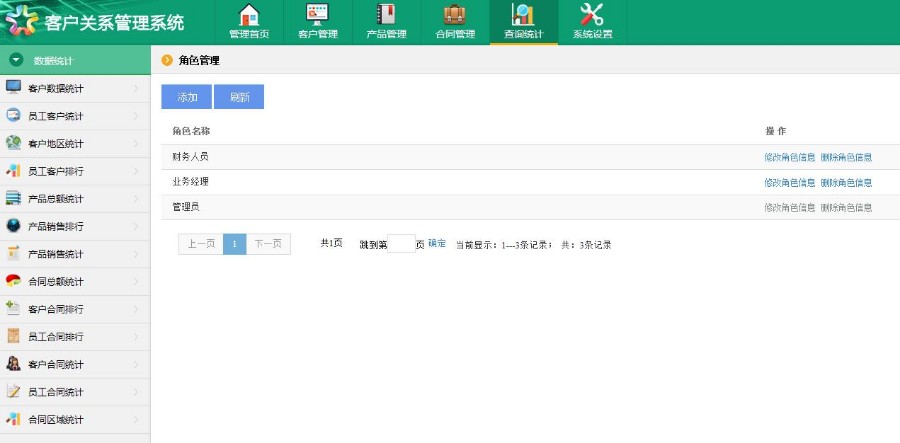Click the 员工合同排行 sidebar icon

[x=13, y=336]
